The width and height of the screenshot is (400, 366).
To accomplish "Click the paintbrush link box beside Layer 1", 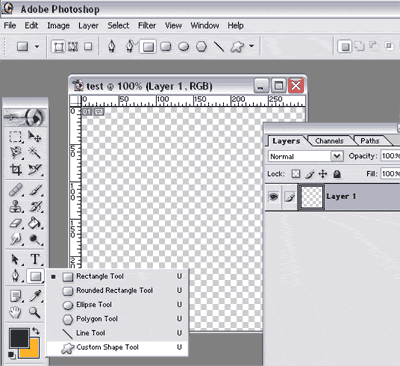I will tap(290, 197).
